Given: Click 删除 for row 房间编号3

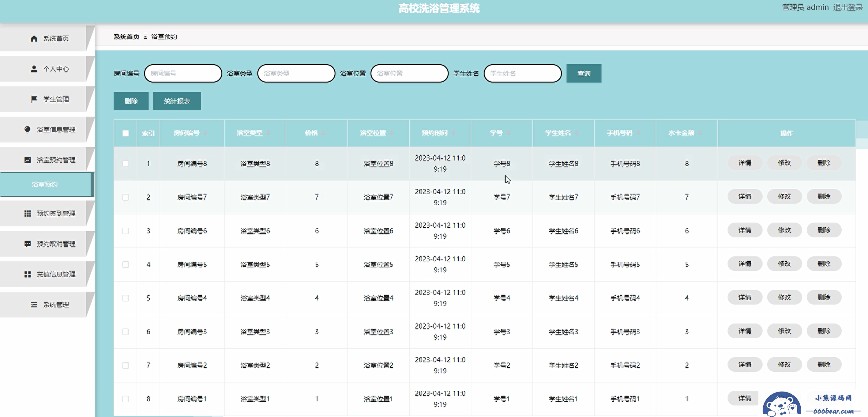Looking at the screenshot, I should coord(824,331).
